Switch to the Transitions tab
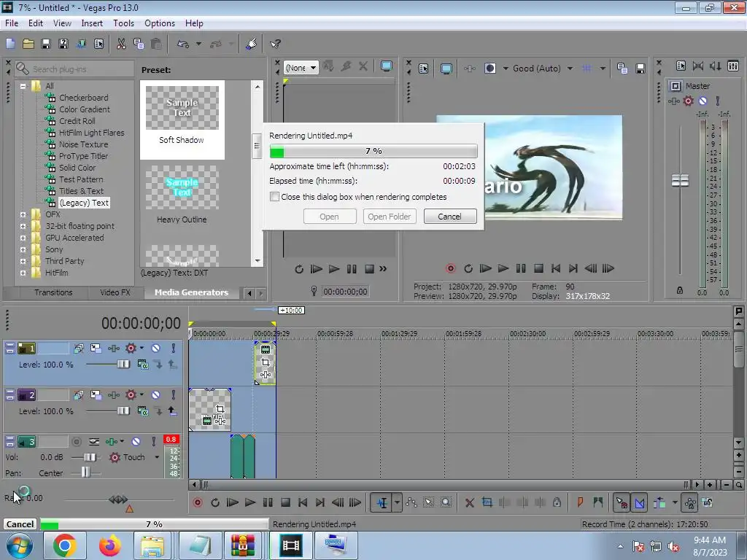Image resolution: width=747 pixels, height=560 pixels. [53, 292]
